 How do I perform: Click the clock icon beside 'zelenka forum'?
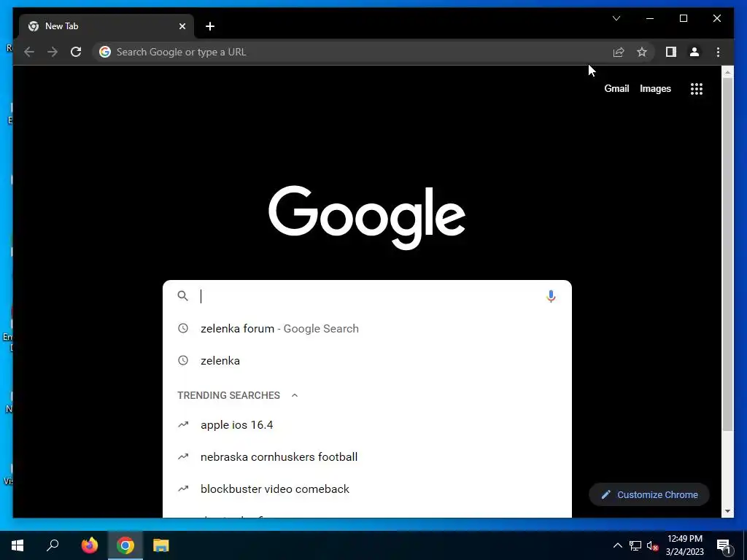click(x=183, y=328)
